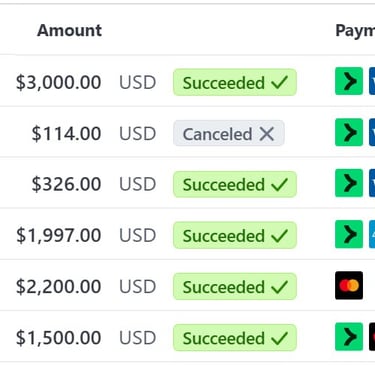Open the $2,200.00 payment amount

pos(59,287)
